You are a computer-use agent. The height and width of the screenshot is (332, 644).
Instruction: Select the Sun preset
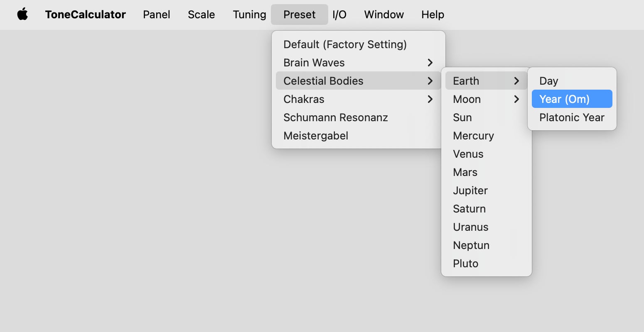[462, 117]
